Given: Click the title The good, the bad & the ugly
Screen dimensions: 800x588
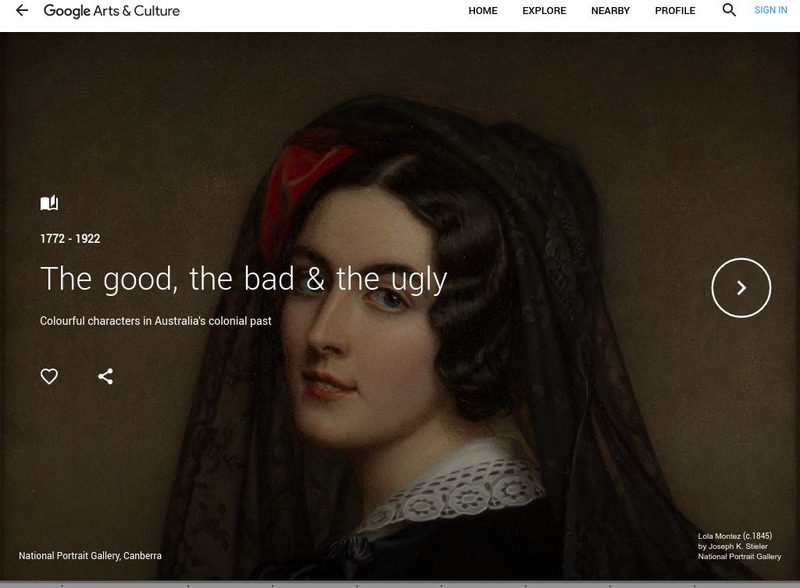Looking at the screenshot, I should pyautogui.click(x=243, y=279).
